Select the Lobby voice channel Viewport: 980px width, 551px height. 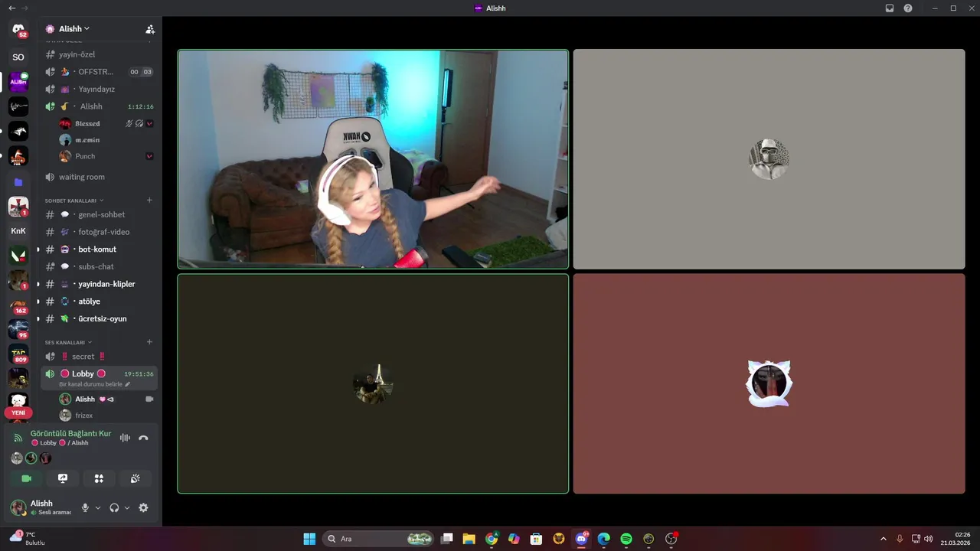(x=100, y=377)
